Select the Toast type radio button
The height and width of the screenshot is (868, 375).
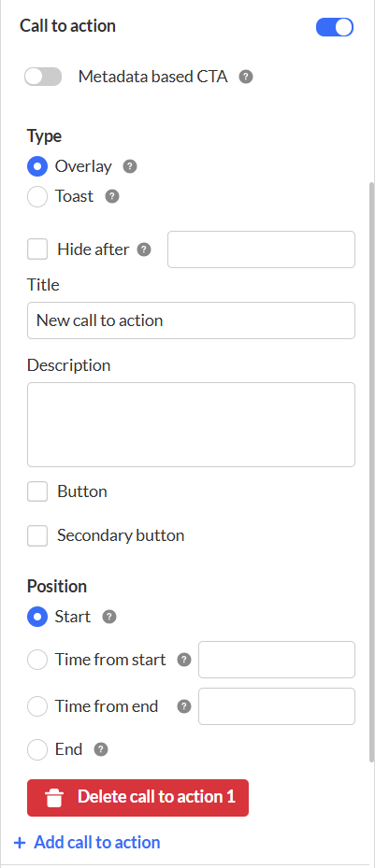(x=37, y=196)
